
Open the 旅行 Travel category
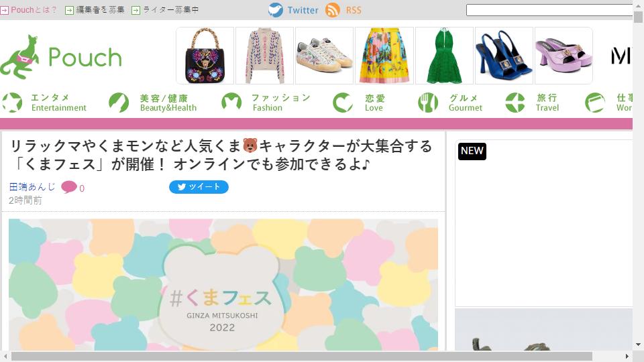click(x=547, y=103)
